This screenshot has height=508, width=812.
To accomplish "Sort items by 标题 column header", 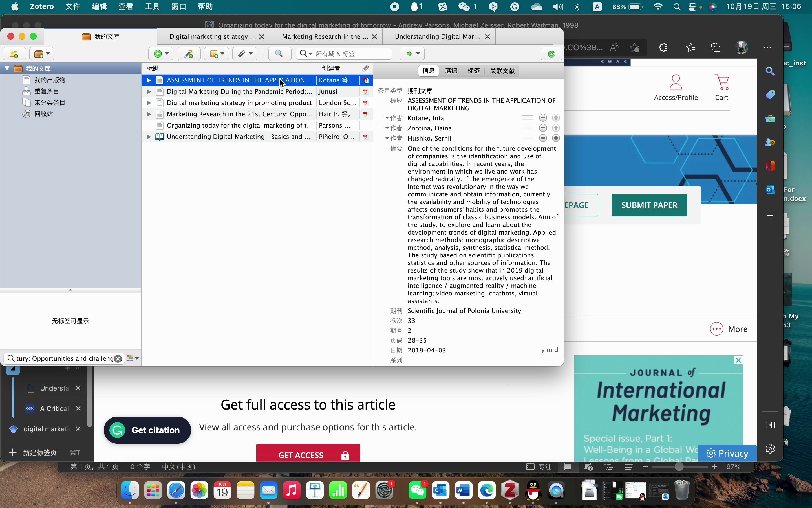I will [x=229, y=69].
